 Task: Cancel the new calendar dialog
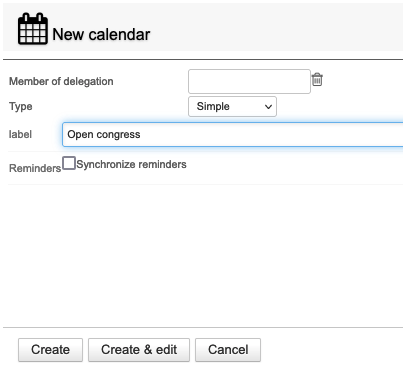[x=228, y=350]
